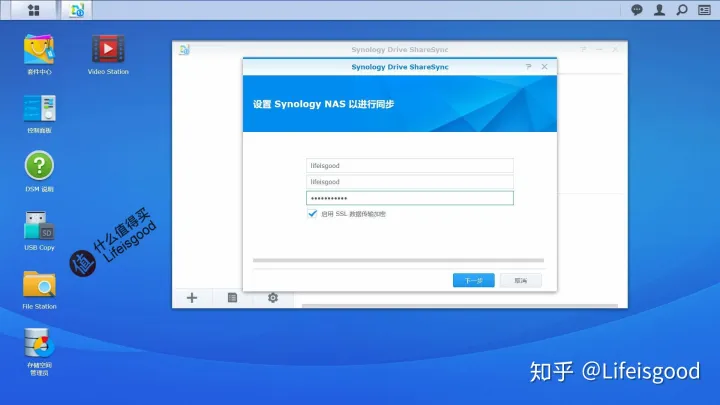Click the plus add-task icon in ShareSync
Image resolution: width=720 pixels, height=405 pixels.
(x=192, y=298)
